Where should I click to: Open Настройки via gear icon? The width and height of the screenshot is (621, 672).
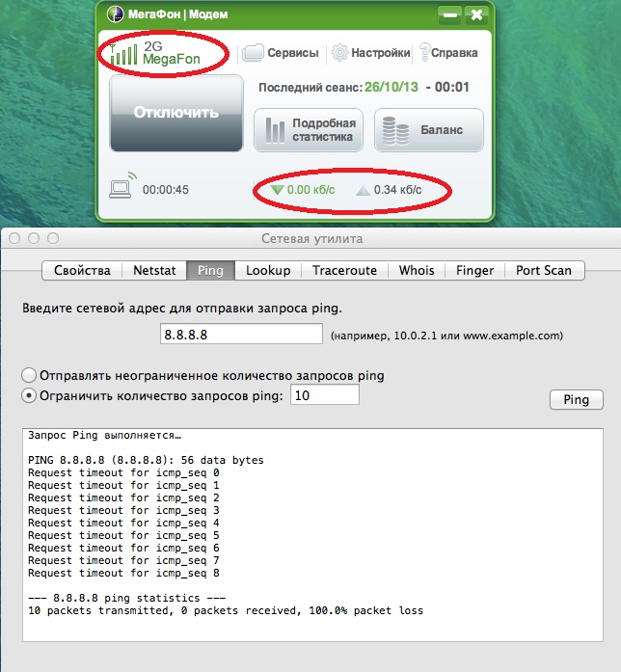[x=339, y=53]
